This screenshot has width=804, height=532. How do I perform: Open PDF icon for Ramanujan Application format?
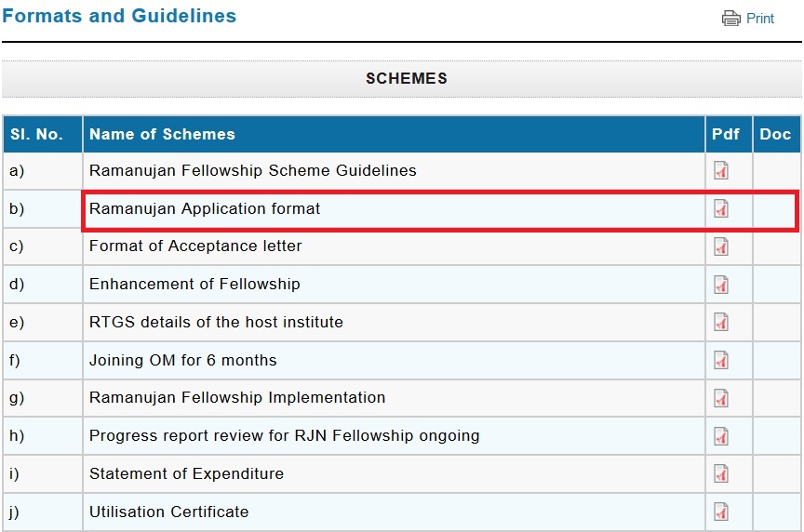[721, 209]
